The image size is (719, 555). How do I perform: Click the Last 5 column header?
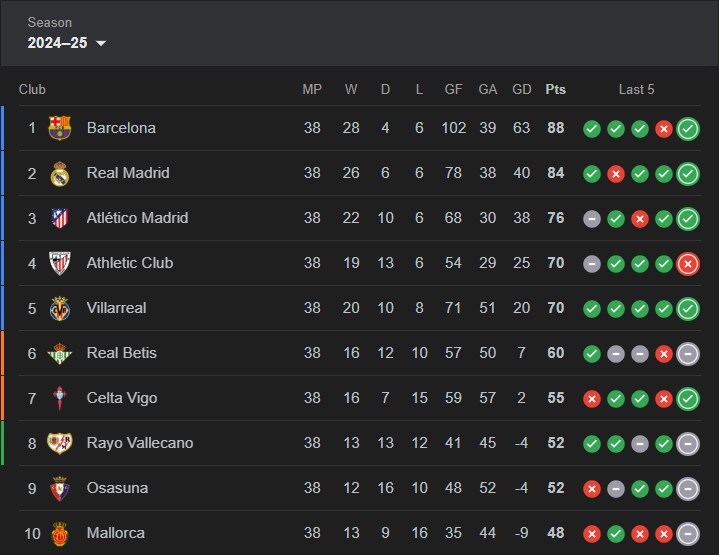tap(636, 89)
